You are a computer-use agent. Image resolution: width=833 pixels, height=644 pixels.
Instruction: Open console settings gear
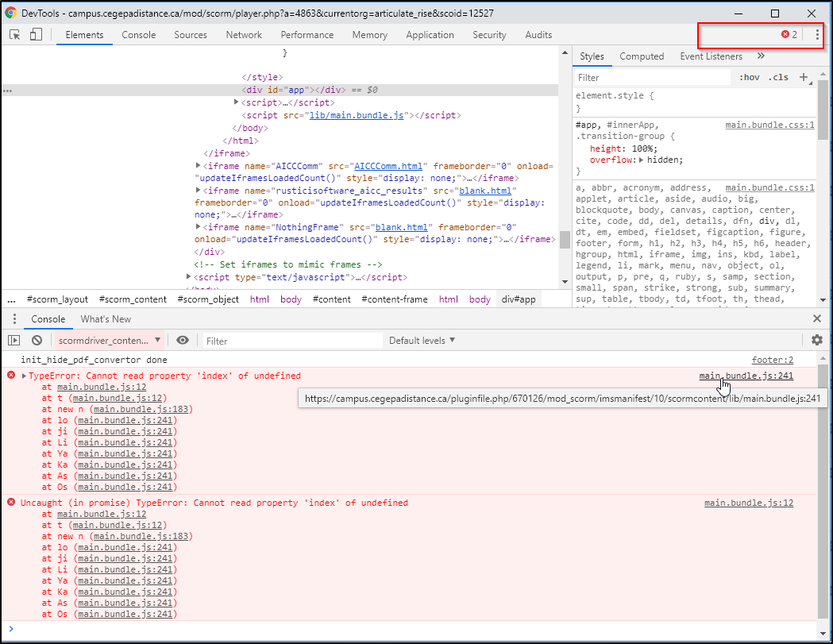[817, 341]
